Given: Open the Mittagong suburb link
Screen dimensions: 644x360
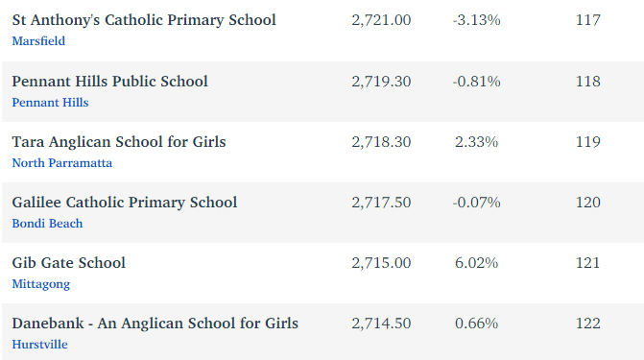Looking at the screenshot, I should point(41,284).
